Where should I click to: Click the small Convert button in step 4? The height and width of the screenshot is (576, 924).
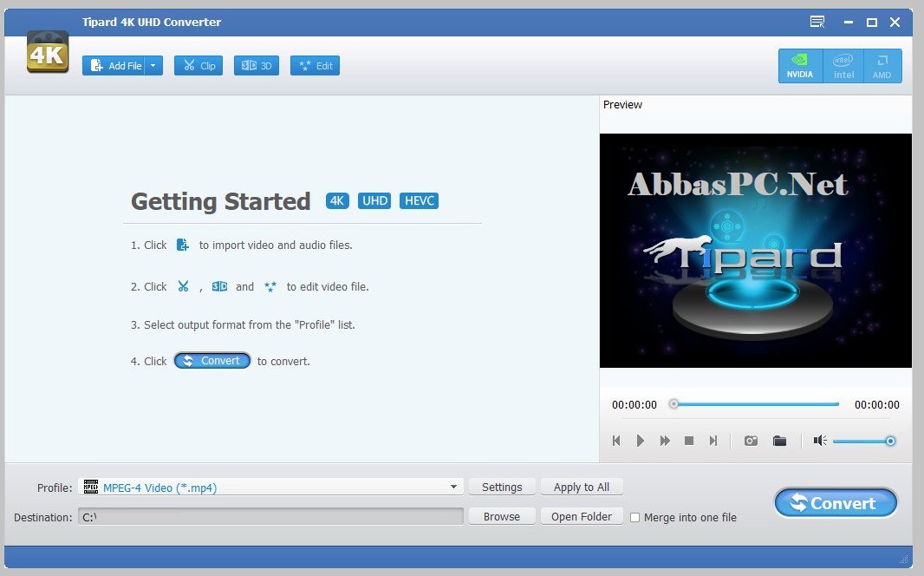212,361
